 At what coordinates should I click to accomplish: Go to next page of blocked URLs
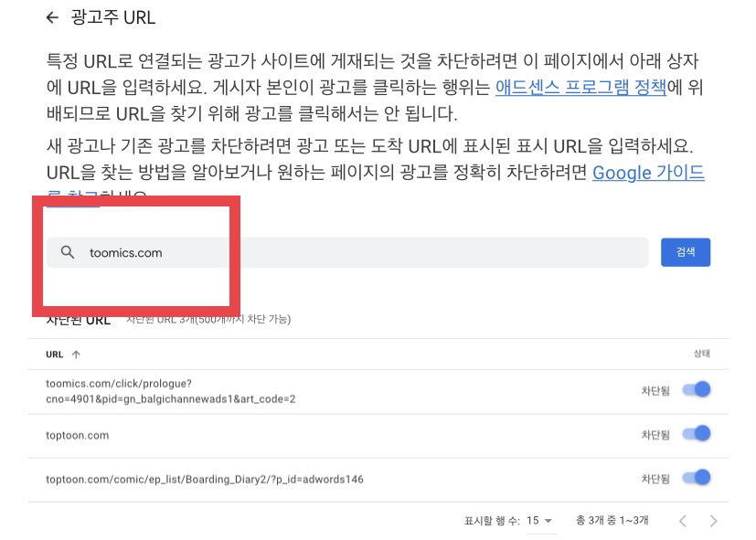click(714, 521)
